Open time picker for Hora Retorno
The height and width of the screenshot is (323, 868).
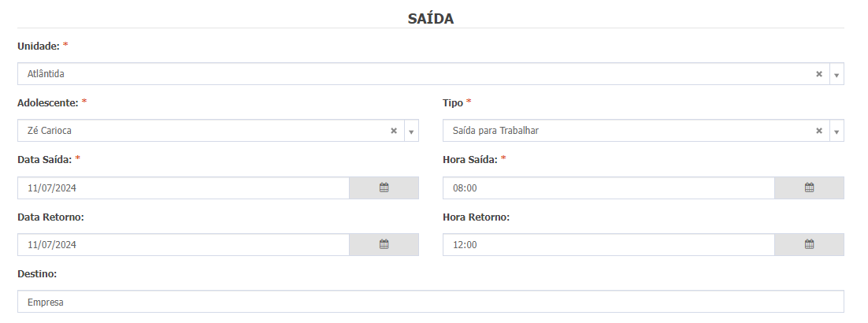809,244
